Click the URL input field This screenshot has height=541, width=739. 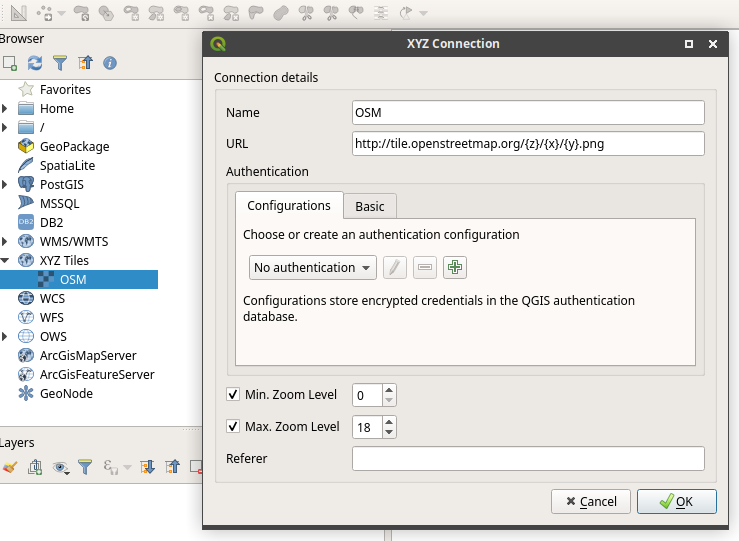pos(528,143)
